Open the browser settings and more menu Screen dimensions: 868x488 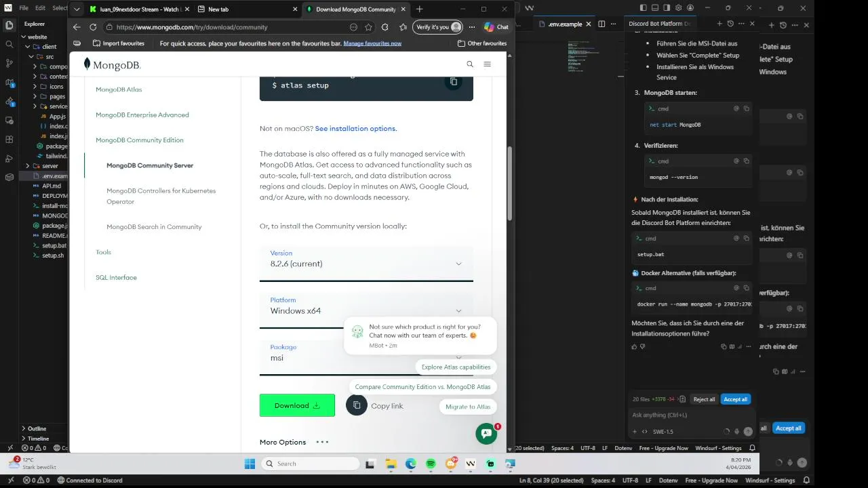[x=472, y=27]
